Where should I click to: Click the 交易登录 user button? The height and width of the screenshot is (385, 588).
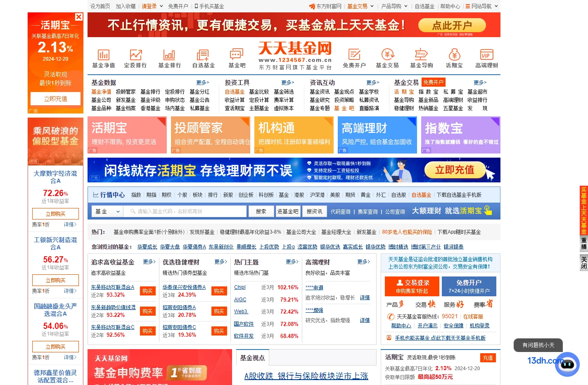coord(413,286)
